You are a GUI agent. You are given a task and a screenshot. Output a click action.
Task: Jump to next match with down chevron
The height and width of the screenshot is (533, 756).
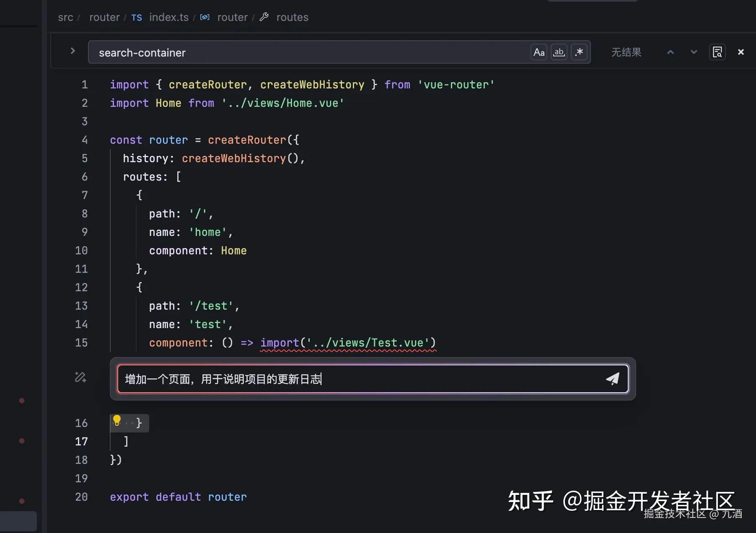coord(694,52)
